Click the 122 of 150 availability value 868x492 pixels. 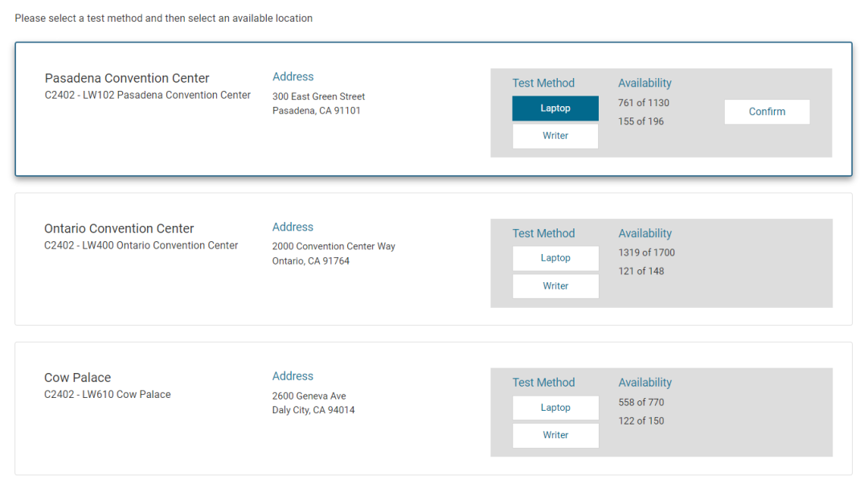(x=641, y=420)
